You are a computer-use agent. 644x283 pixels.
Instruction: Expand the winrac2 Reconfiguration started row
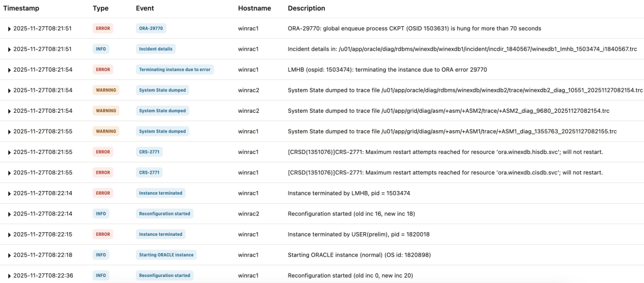point(9,214)
